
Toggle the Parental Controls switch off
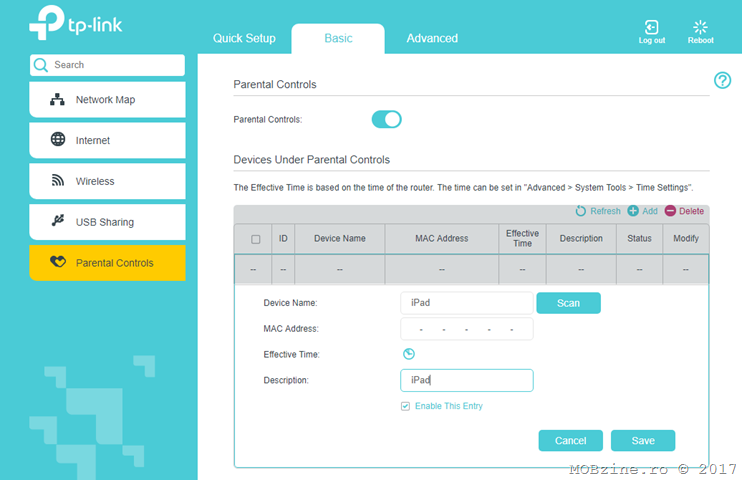(386, 119)
